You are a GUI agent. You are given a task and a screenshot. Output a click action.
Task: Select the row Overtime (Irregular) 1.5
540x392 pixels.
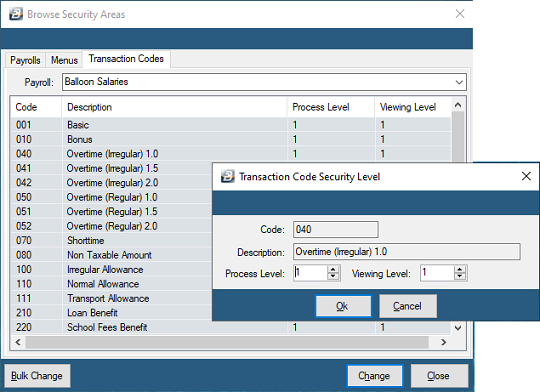pyautogui.click(x=111, y=168)
